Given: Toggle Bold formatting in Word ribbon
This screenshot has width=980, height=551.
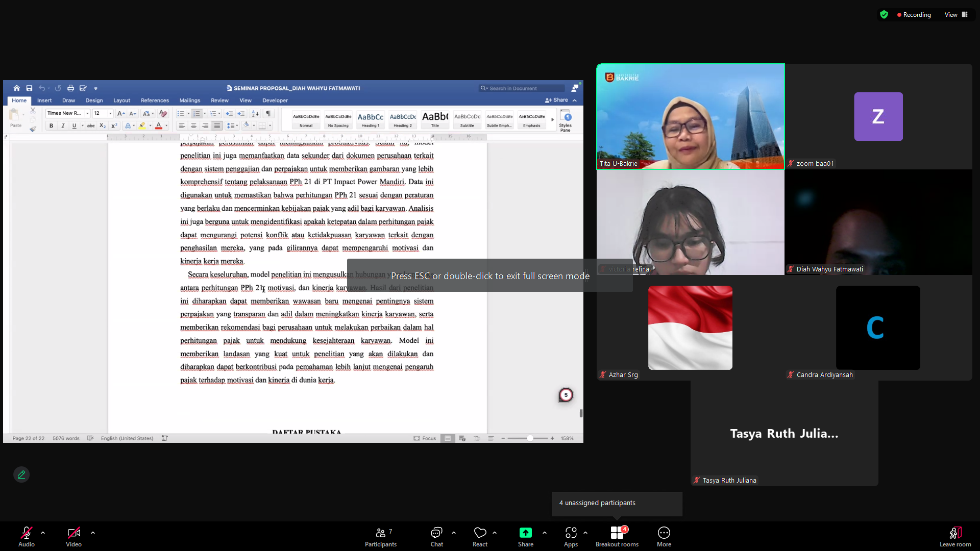Looking at the screenshot, I should 51,126.
